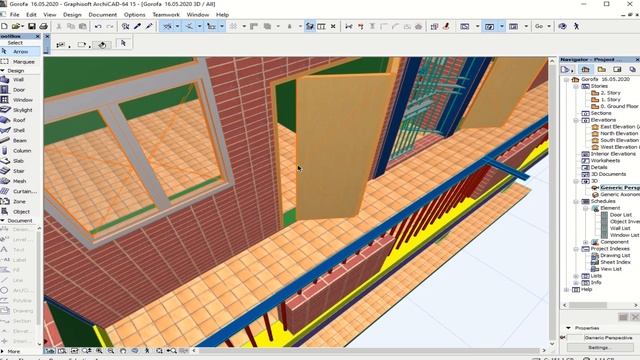Open the Document menu

click(102, 15)
